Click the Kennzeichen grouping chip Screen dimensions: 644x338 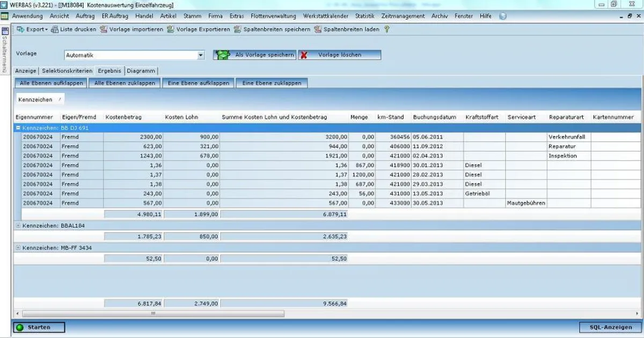pos(40,99)
